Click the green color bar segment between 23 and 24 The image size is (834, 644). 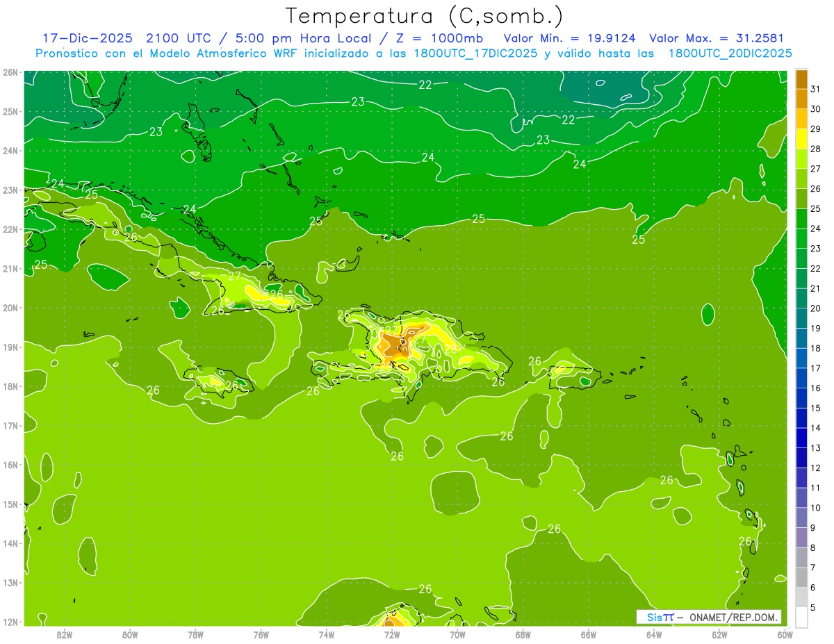point(801,238)
